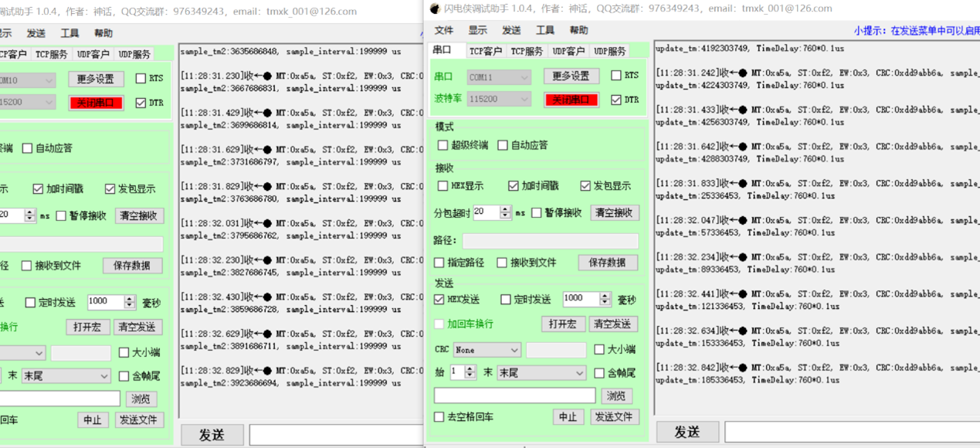Switch to TCP服务 tab in left window
Viewport: 980px width, 448px height.
click(52, 54)
